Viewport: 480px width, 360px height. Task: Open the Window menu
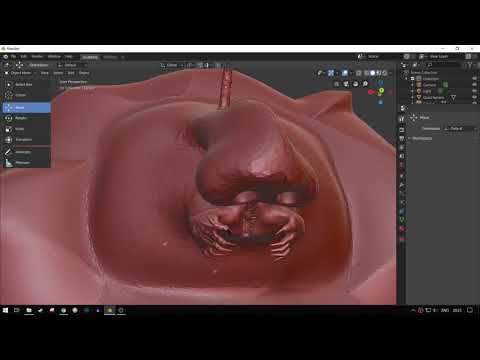(54, 57)
